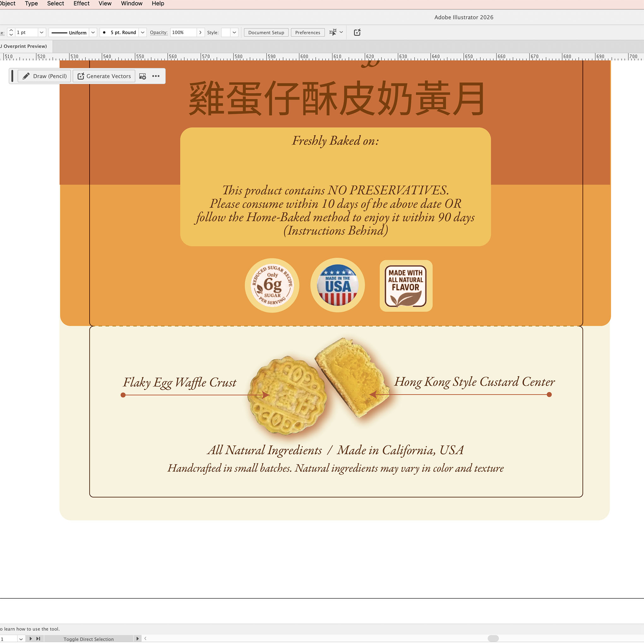Image resolution: width=644 pixels, height=644 pixels.
Task: Click the horizontal scrollbar left arrow
Action: click(x=145, y=639)
